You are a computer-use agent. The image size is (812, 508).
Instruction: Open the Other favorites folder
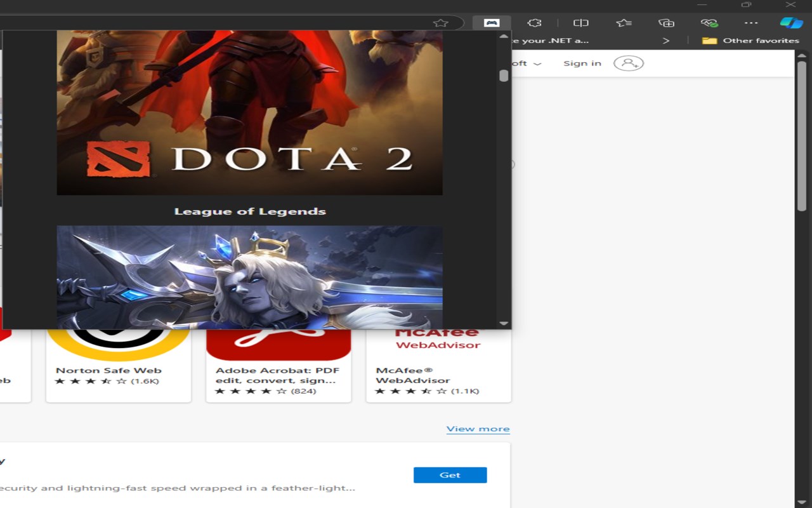[x=751, y=41]
